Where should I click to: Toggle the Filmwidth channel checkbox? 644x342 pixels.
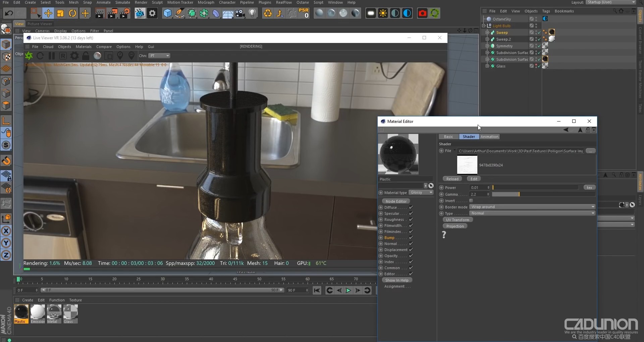pyautogui.click(x=411, y=225)
